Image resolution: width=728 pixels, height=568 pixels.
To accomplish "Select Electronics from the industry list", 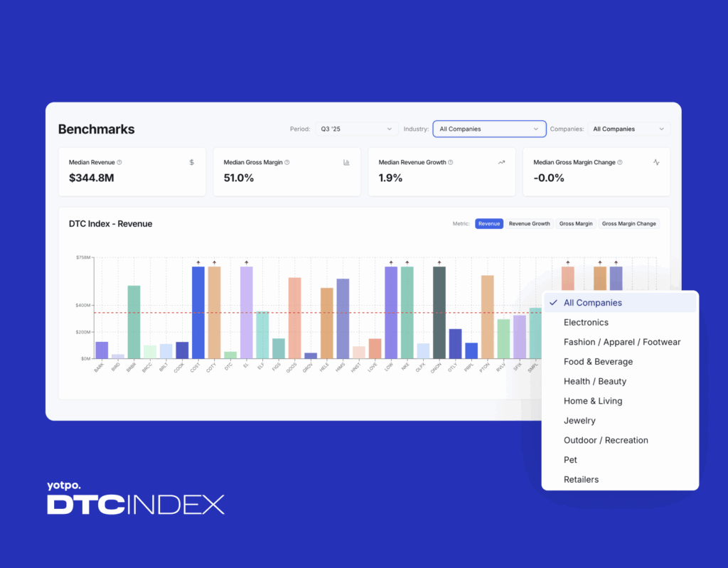I will pos(586,322).
